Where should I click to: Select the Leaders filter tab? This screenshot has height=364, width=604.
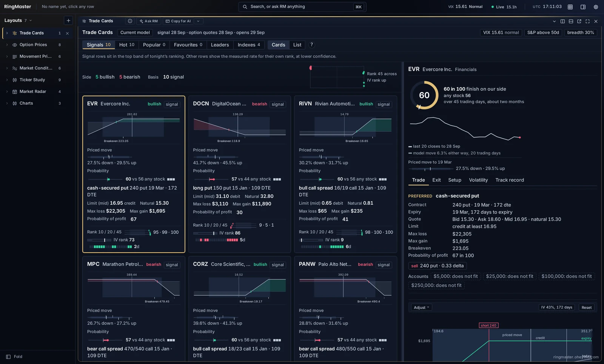[220, 45]
